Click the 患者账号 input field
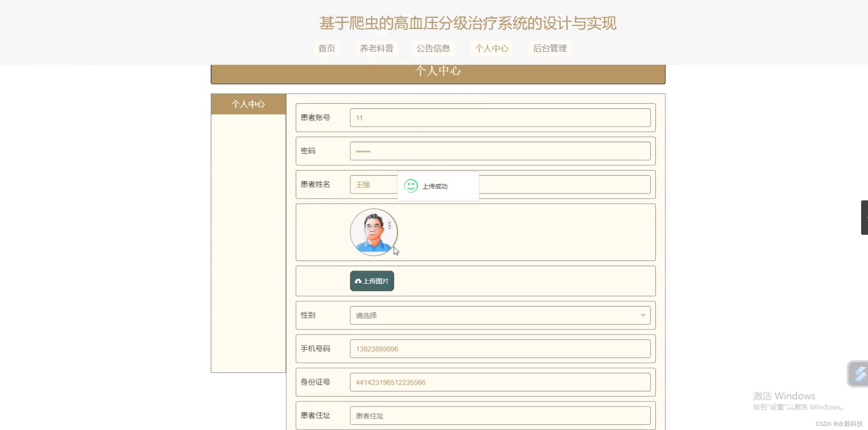 coord(500,118)
